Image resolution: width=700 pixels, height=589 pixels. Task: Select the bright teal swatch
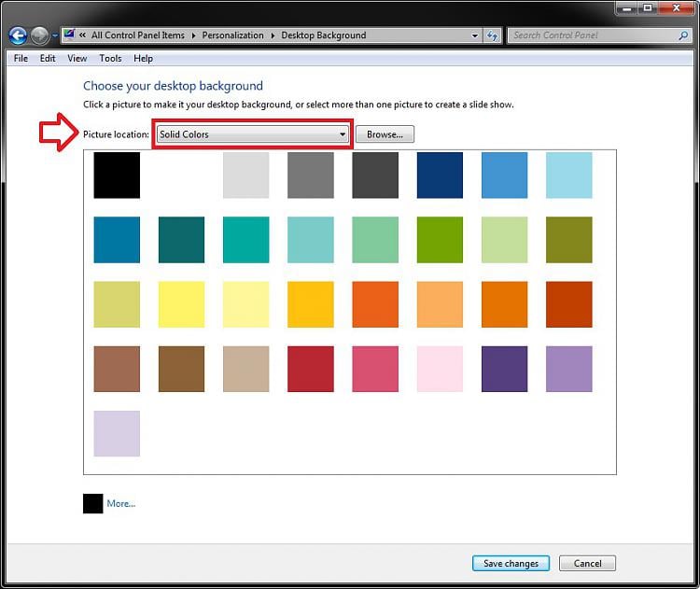click(x=246, y=240)
